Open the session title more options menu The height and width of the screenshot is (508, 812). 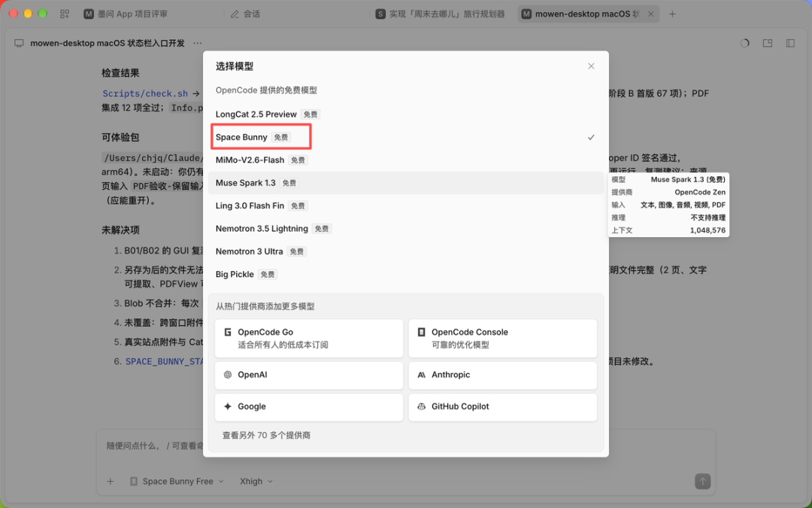point(197,43)
